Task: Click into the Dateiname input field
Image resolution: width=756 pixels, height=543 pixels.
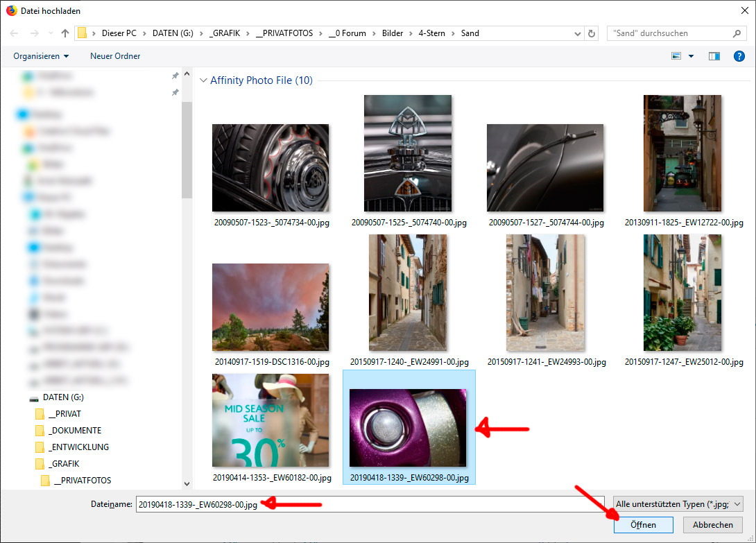Action: tap(370, 504)
